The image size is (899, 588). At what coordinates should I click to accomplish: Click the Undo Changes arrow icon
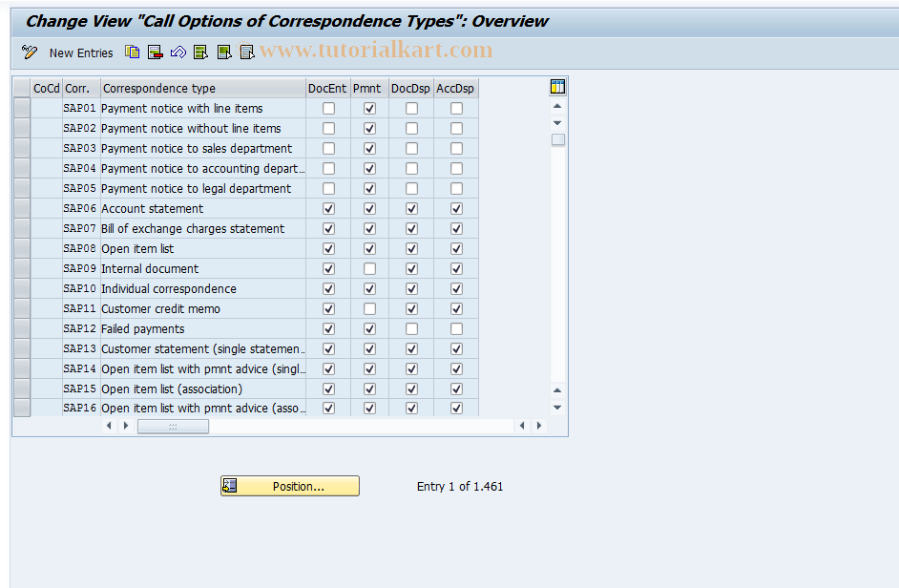pos(178,52)
